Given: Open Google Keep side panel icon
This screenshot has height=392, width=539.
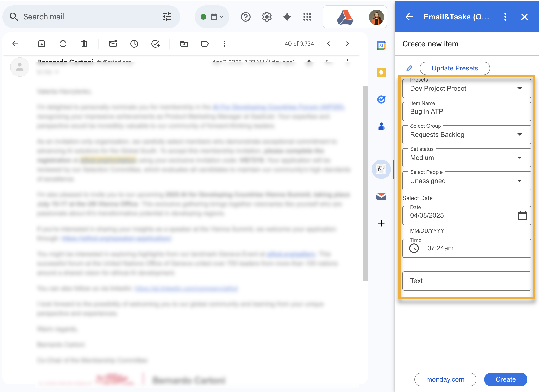Looking at the screenshot, I should point(381,72).
